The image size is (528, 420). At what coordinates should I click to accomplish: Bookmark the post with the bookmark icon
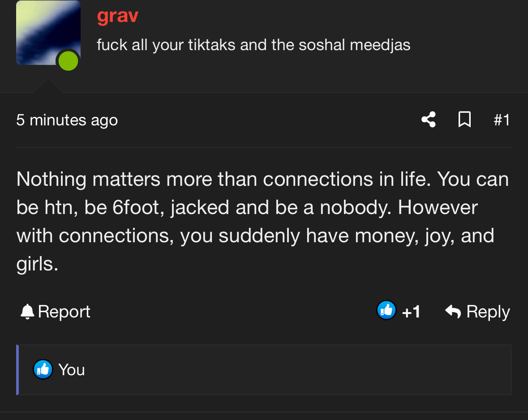(x=465, y=120)
